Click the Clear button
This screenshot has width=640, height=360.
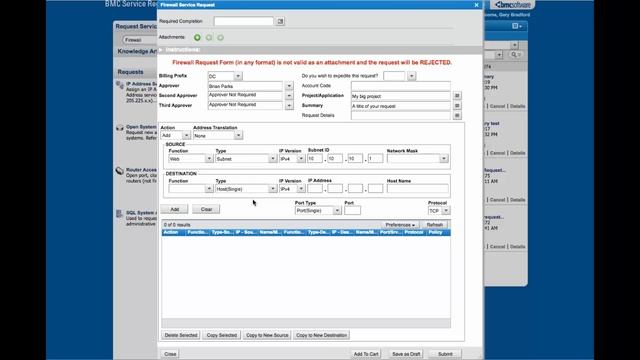pyautogui.click(x=206, y=209)
